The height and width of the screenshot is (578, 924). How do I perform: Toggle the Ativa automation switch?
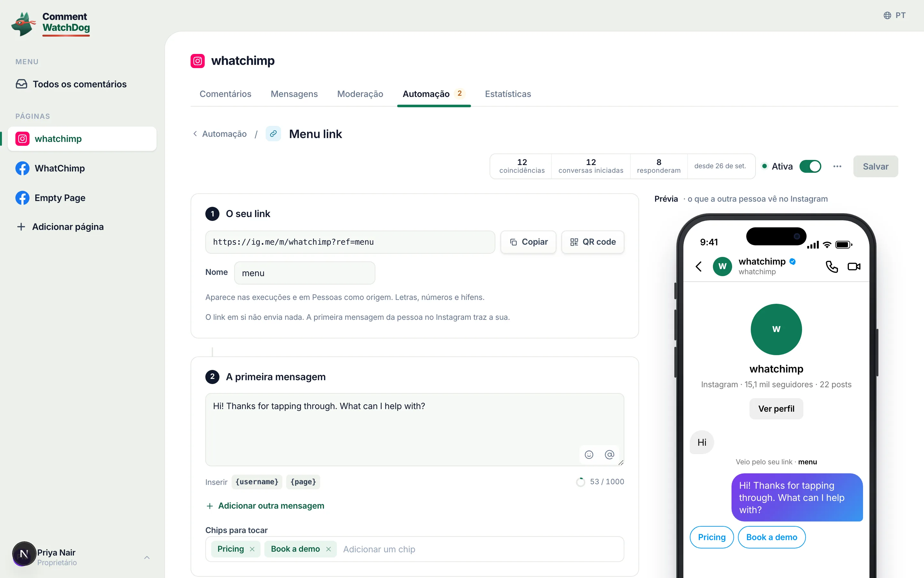(810, 166)
